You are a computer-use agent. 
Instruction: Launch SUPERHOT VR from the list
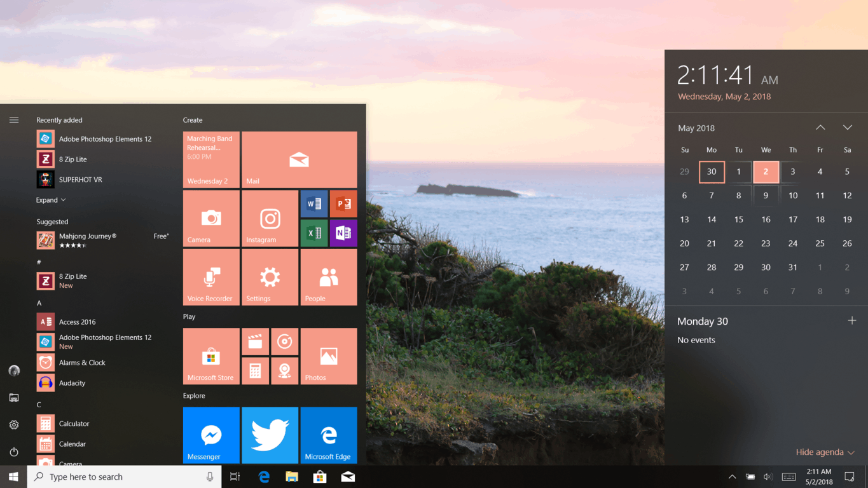[104, 179]
